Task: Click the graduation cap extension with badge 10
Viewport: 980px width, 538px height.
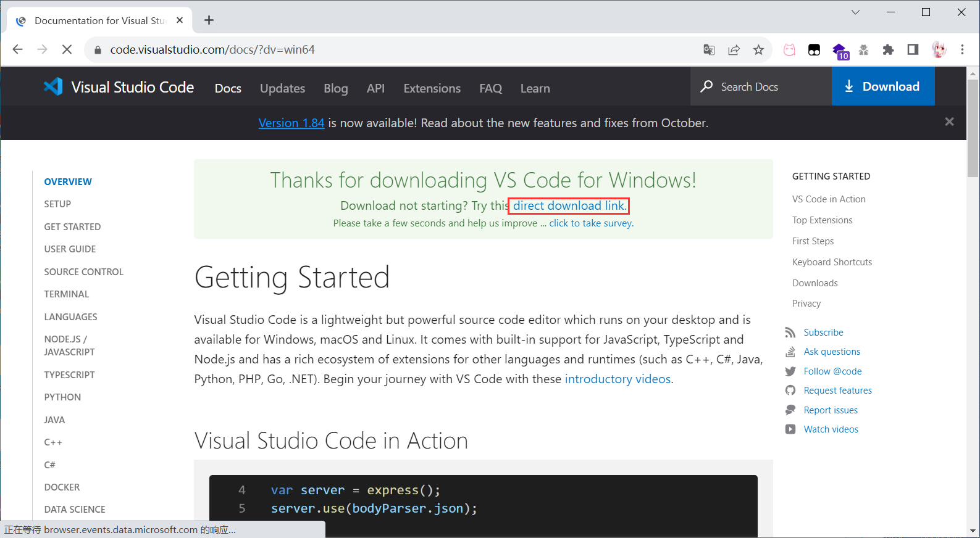Action: [840, 51]
